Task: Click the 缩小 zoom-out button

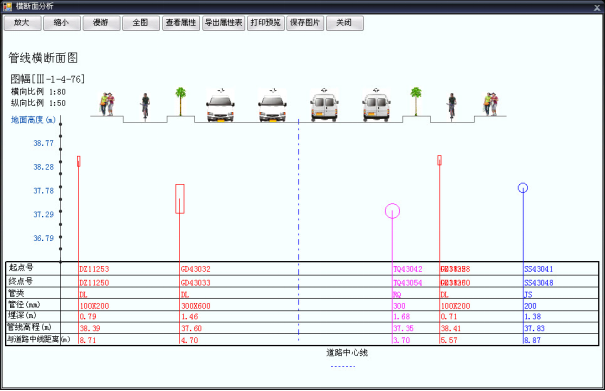Action: [62, 23]
